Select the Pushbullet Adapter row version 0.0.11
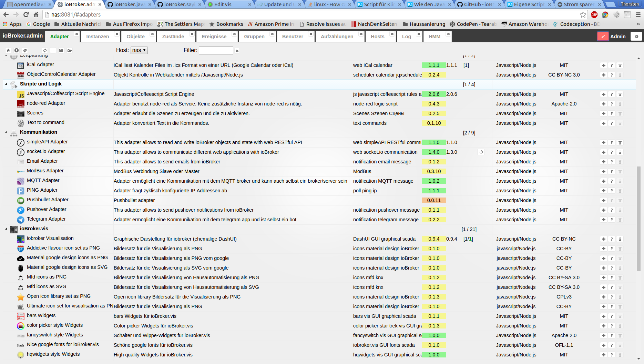644x364 pixels. click(434, 200)
